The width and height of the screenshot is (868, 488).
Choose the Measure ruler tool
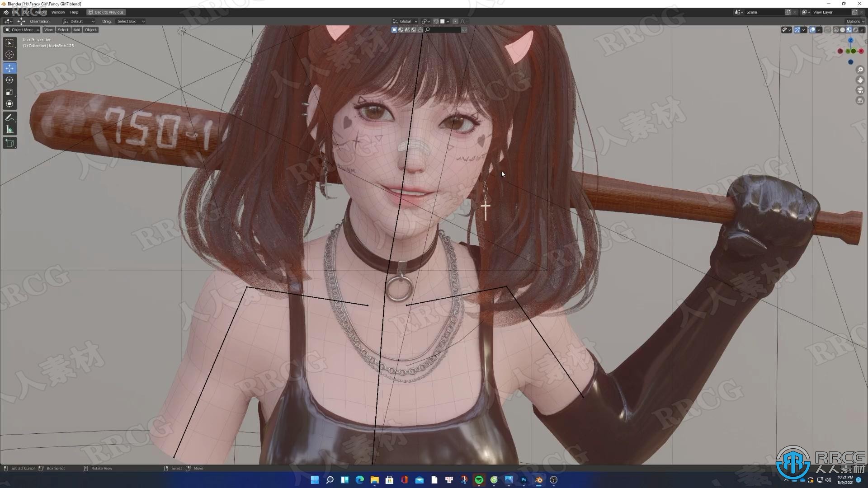click(9, 130)
